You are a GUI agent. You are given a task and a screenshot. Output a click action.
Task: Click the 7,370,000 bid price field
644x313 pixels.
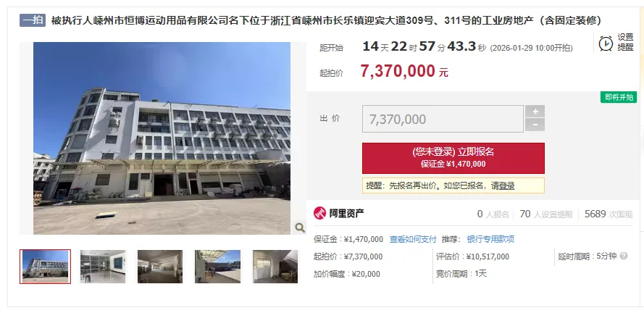tap(443, 119)
